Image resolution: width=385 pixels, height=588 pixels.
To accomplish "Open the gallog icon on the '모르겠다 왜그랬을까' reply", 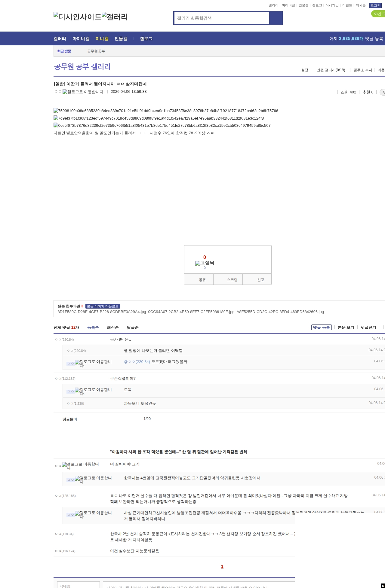I will point(93,364).
